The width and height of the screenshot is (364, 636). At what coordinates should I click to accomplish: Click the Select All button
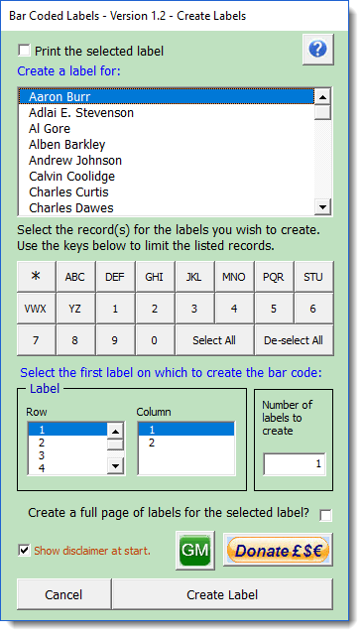(x=214, y=340)
